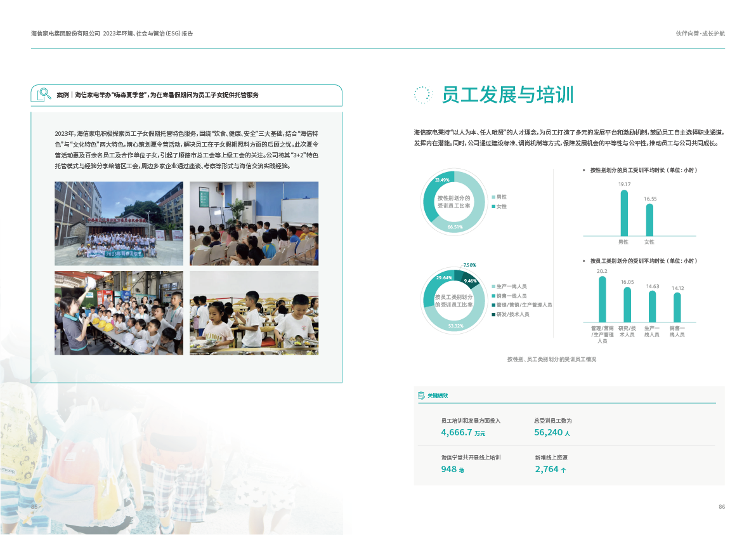Viewport: 756px width, 535px height.
Task: Select the outdoor summer camp group photo
Action: point(119,223)
